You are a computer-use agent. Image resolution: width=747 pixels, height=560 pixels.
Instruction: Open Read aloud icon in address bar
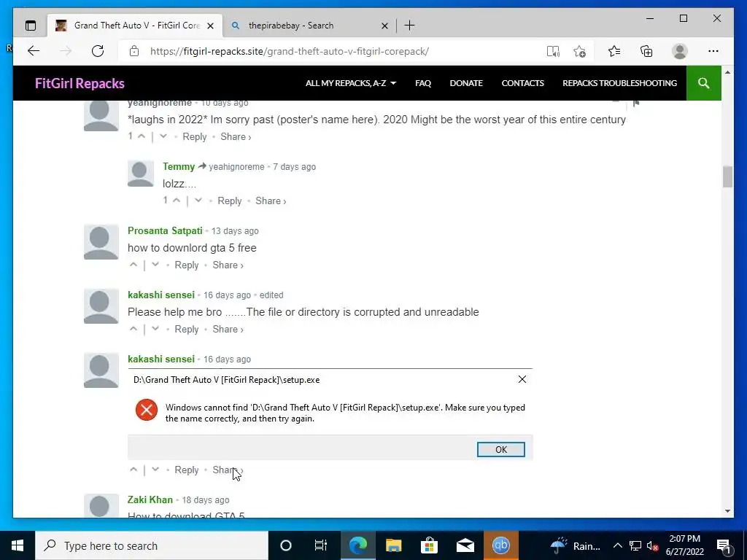(553, 51)
